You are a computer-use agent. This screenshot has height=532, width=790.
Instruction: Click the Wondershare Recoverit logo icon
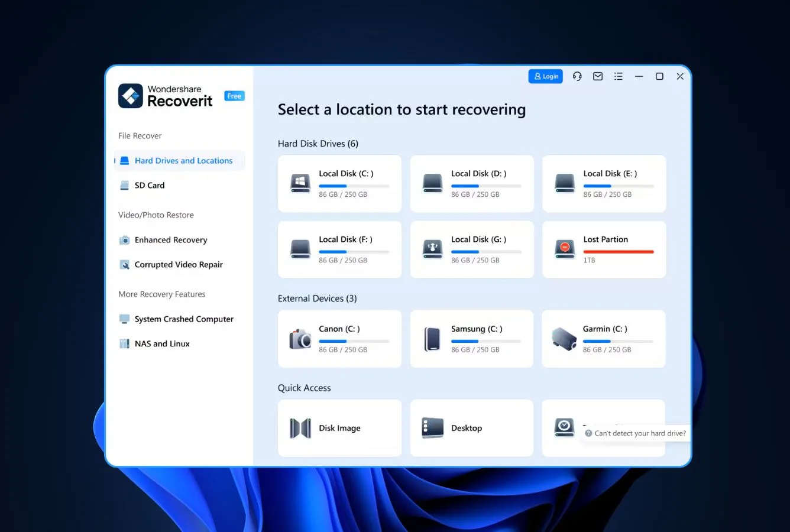131,96
